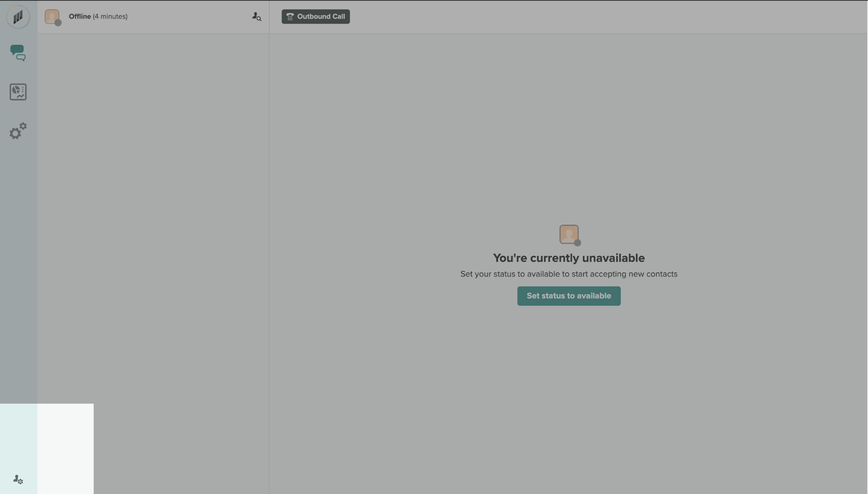Click the large avatar above the unavailable message

568,234
